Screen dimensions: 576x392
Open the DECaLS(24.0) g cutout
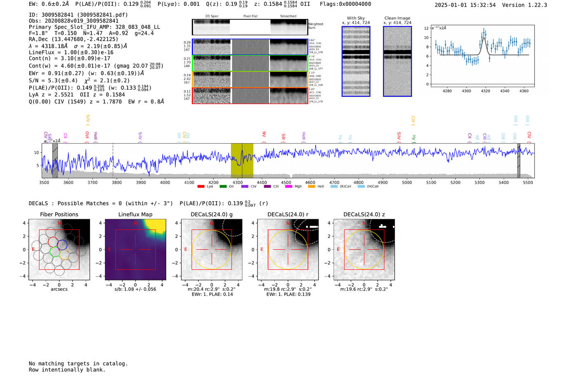[x=211, y=250]
